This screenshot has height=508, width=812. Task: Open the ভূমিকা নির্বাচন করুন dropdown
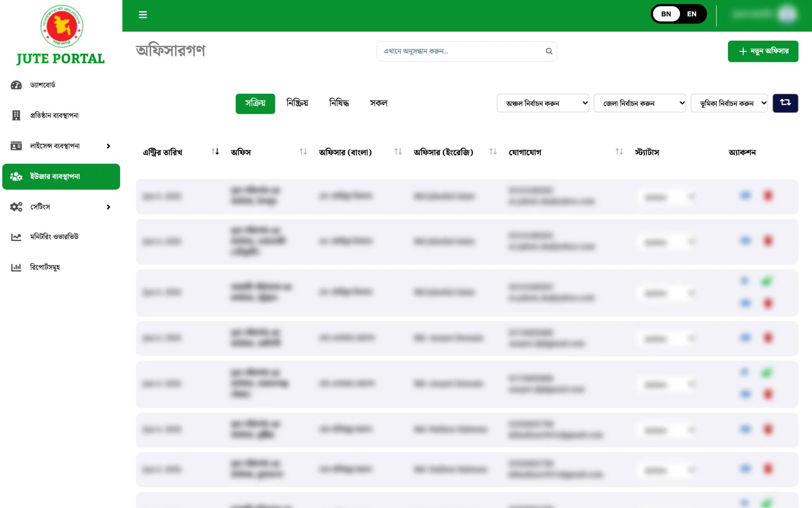click(x=729, y=103)
